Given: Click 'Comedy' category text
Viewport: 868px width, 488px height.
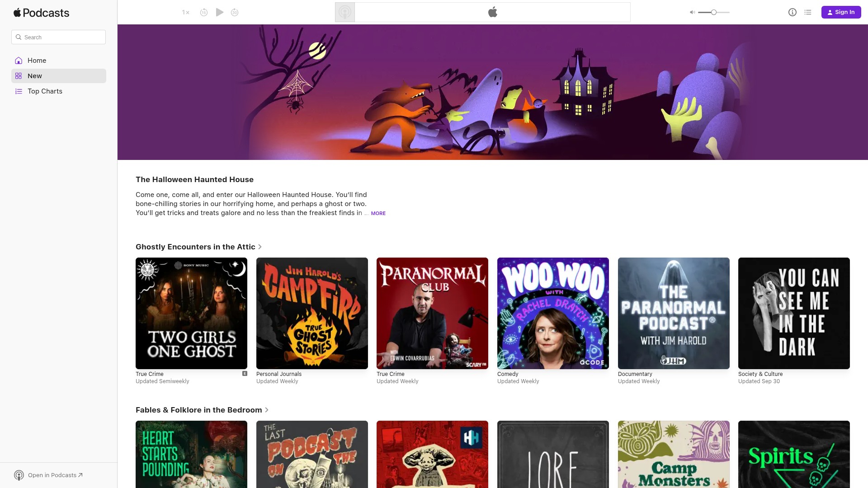Looking at the screenshot, I should point(508,374).
